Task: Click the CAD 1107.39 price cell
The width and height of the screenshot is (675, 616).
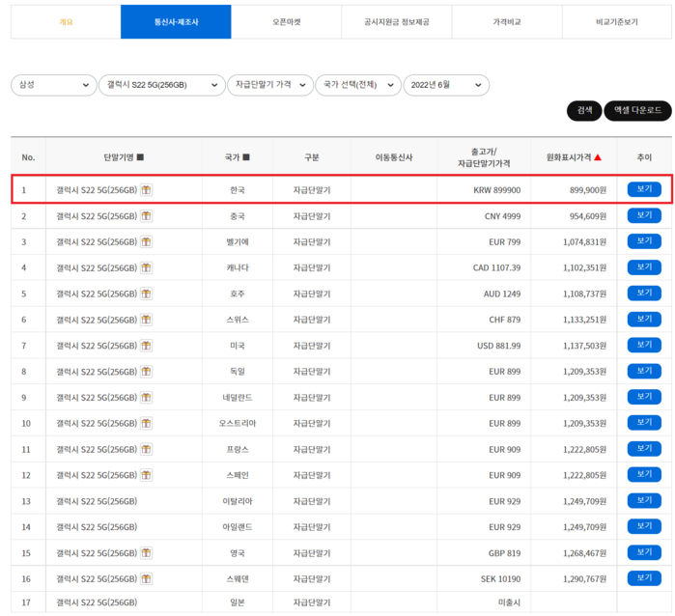Action: pos(496,267)
